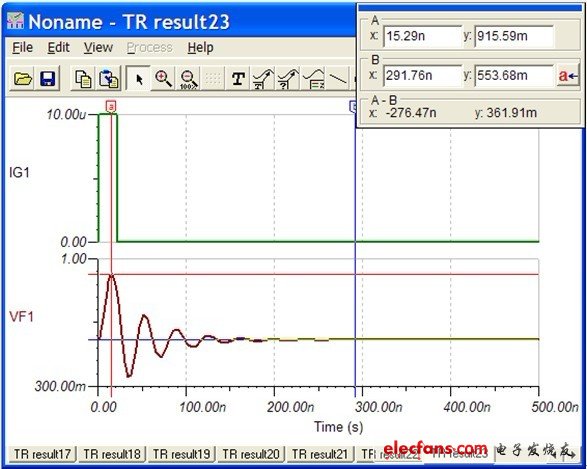Click the 400.00n time axis tick label
This screenshot has width=587, height=469.
[467, 406]
